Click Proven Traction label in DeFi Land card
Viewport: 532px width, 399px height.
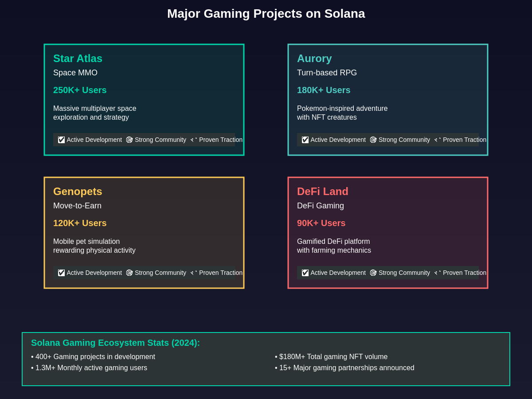pyautogui.click(x=465, y=273)
